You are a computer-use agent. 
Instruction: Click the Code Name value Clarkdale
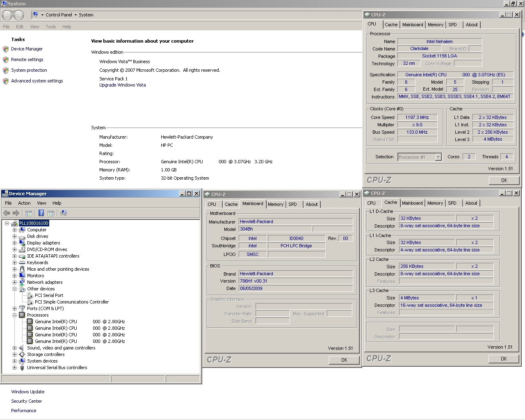419,48
